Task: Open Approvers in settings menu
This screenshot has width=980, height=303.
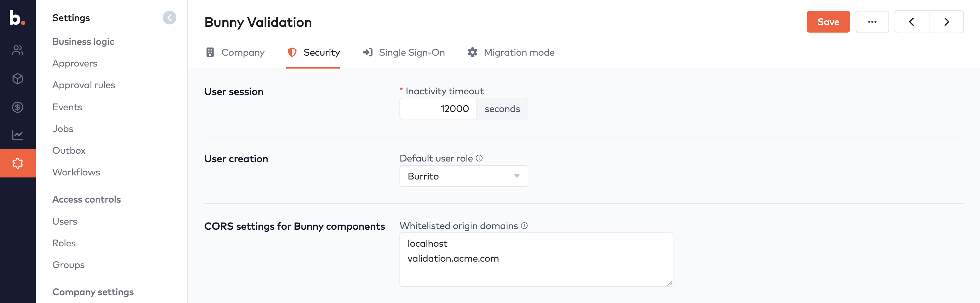Action: [75, 63]
